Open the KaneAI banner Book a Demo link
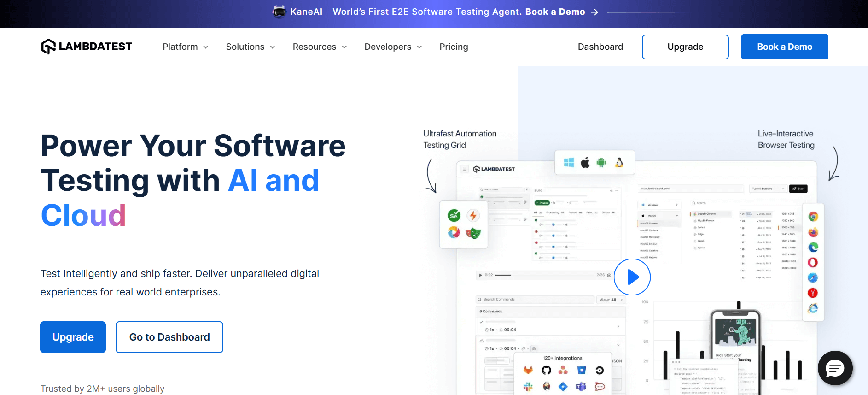The height and width of the screenshot is (395, 868). click(x=561, y=12)
